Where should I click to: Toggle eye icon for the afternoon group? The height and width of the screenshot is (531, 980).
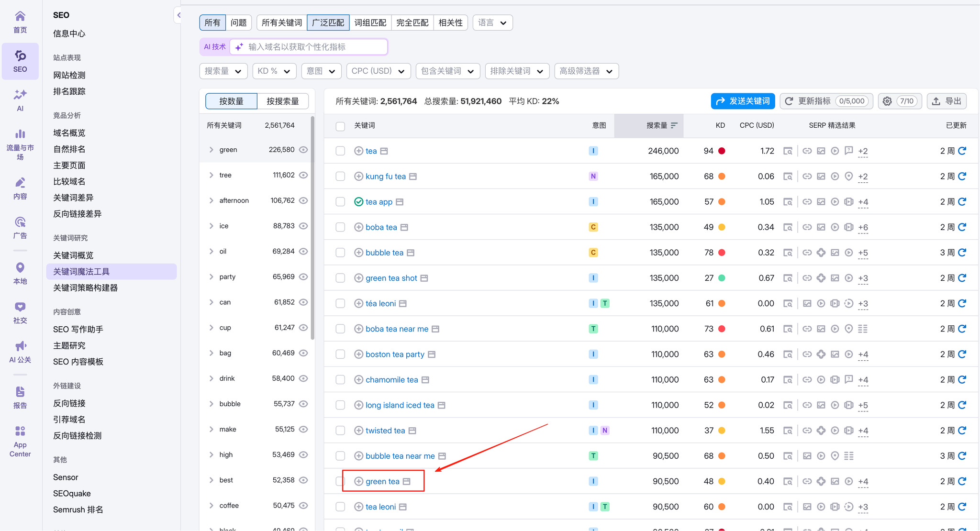(x=303, y=200)
